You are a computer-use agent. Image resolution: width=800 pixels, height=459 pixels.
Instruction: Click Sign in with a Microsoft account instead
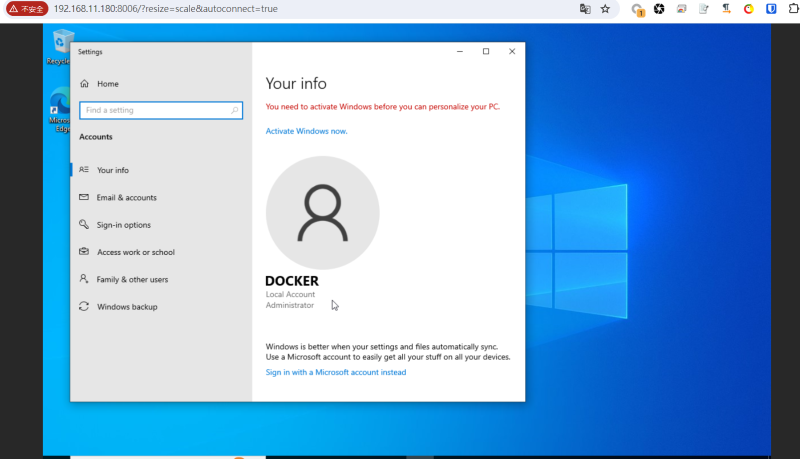(336, 372)
